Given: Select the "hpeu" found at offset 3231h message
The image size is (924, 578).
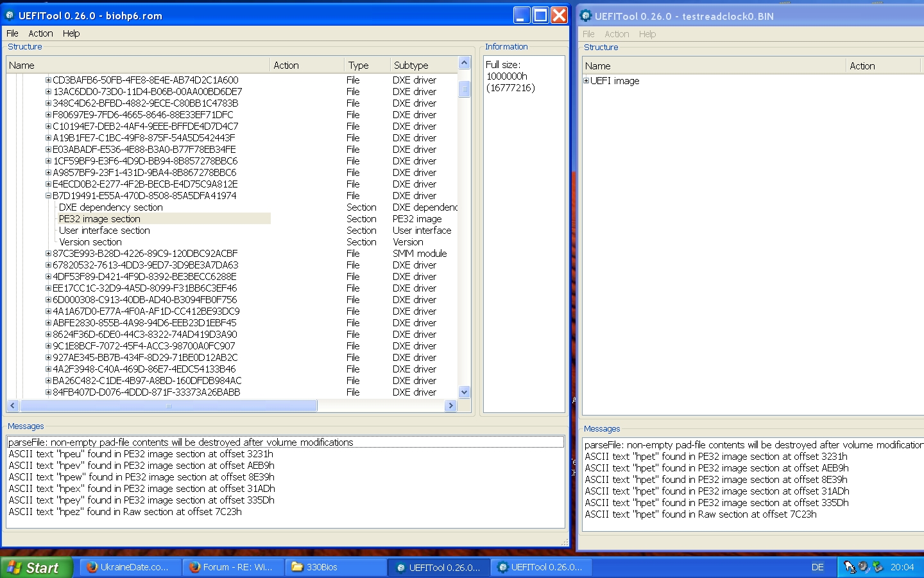Looking at the screenshot, I should [141, 454].
